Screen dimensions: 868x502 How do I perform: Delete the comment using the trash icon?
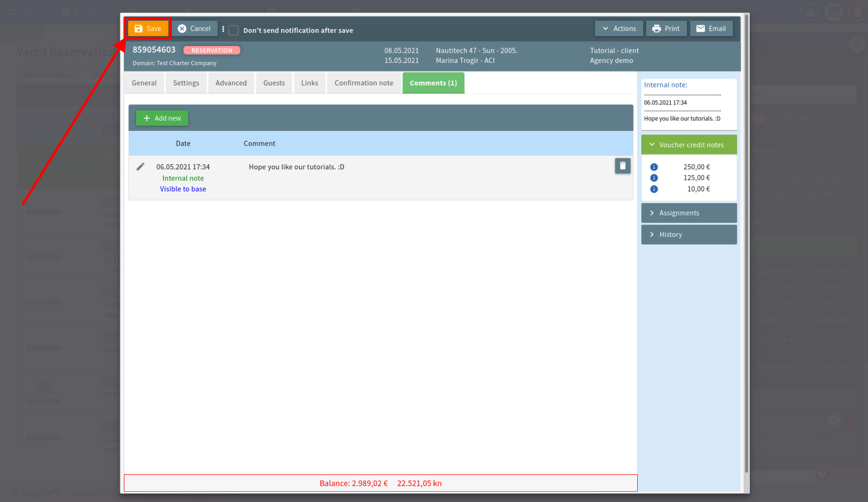tap(622, 166)
